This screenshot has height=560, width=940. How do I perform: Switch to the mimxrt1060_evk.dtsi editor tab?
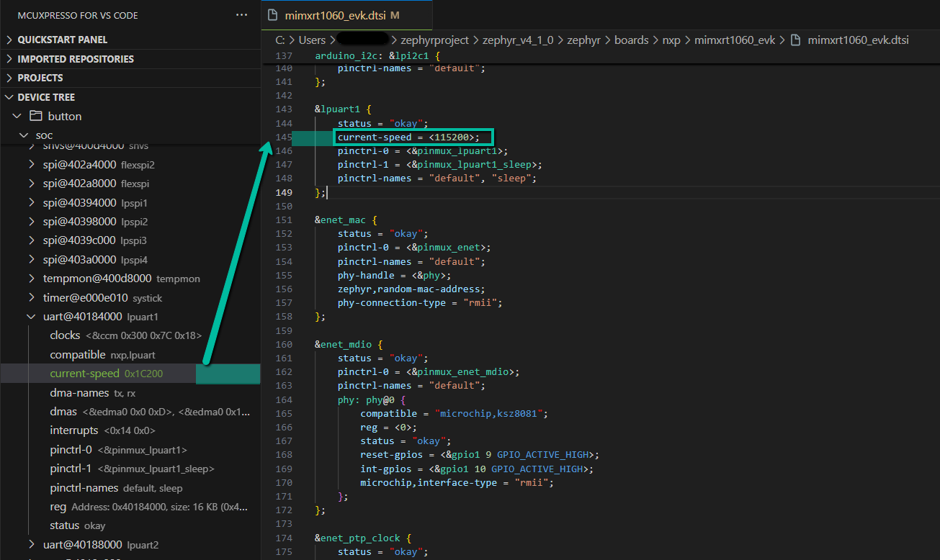point(339,14)
